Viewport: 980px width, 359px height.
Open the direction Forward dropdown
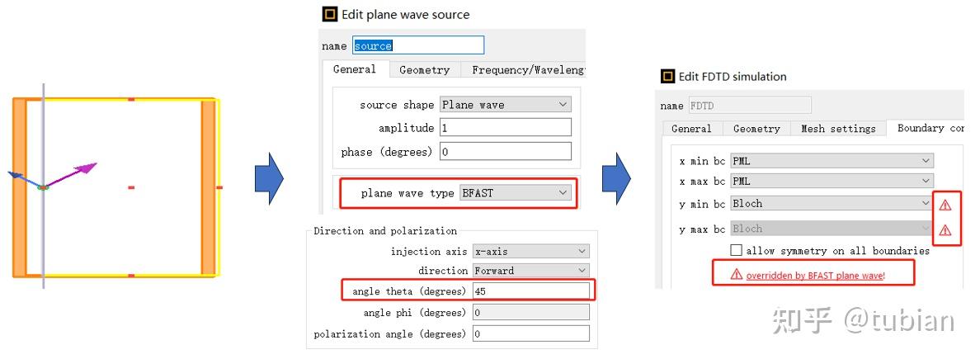[530, 271]
